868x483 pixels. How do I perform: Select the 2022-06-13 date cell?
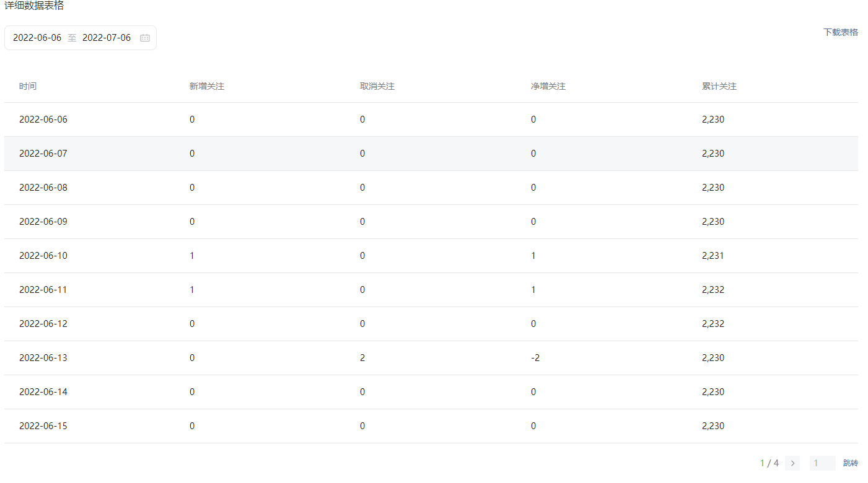coord(43,358)
